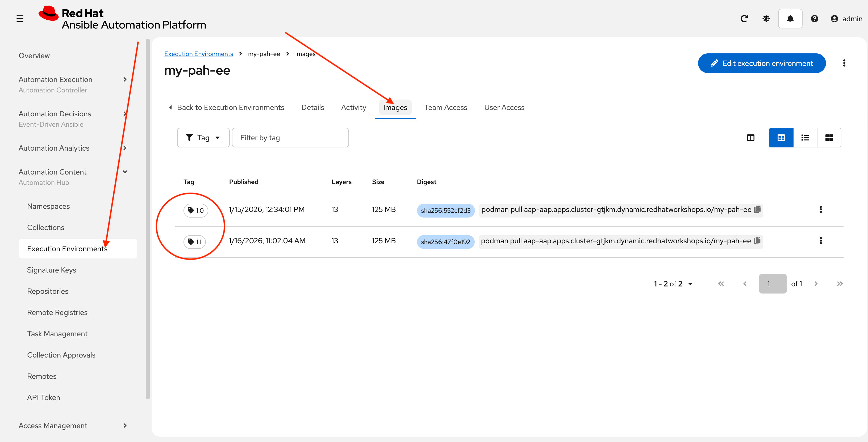The image size is (868, 442).
Task: Click the Filter by tag input
Action: 290,138
